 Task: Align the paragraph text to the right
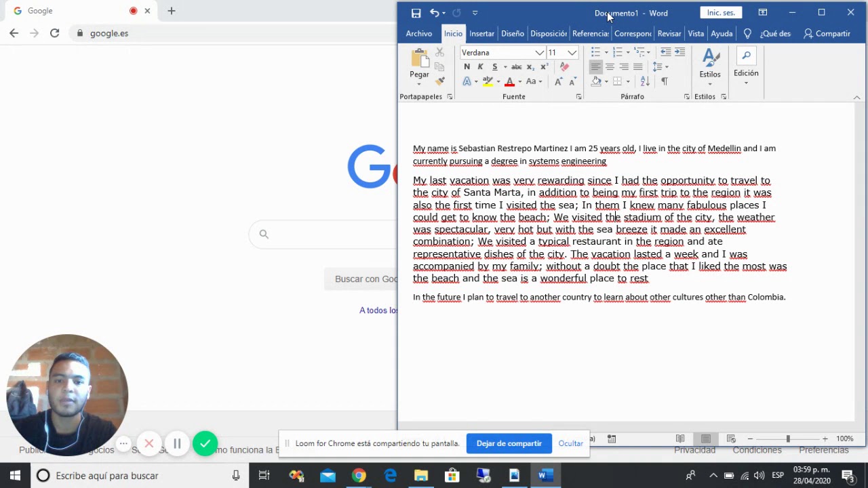click(624, 66)
